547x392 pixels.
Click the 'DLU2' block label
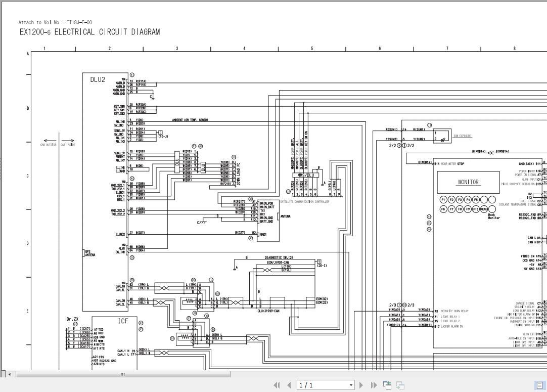click(x=98, y=79)
